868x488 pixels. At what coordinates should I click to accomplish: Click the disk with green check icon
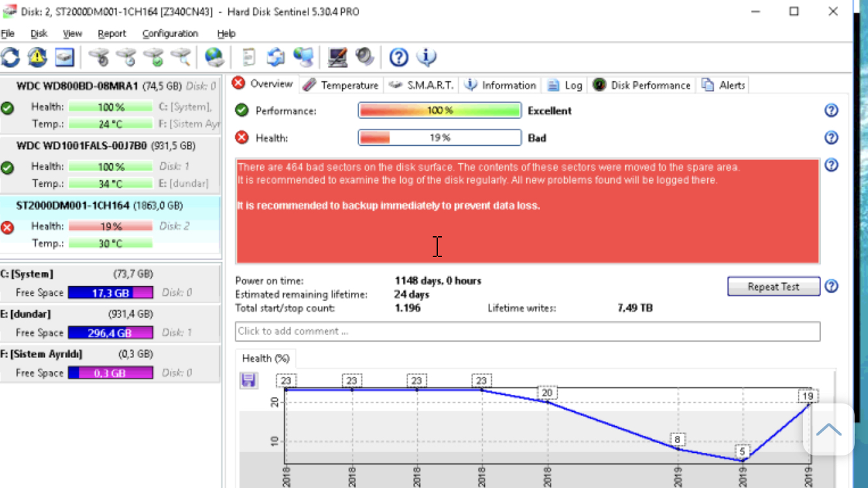(154, 58)
